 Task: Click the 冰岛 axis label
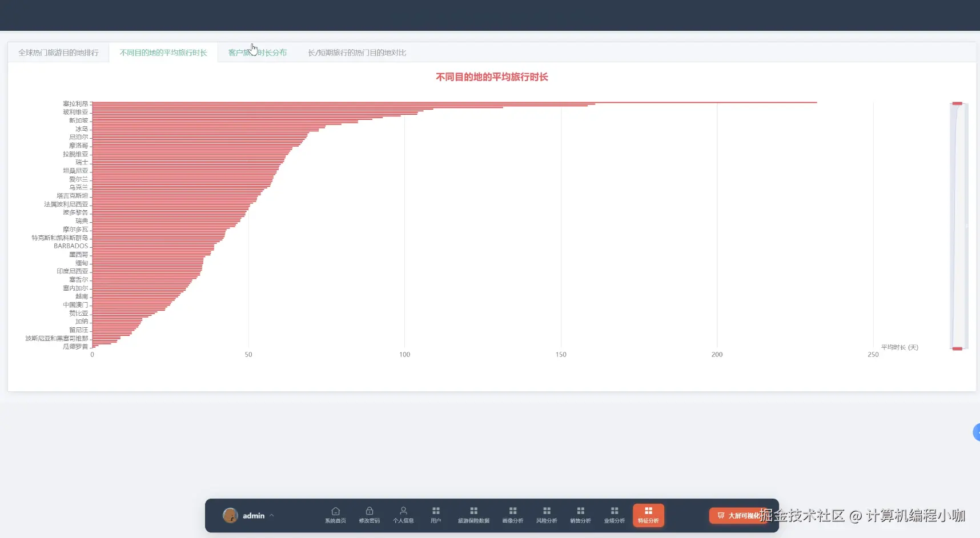click(x=82, y=129)
